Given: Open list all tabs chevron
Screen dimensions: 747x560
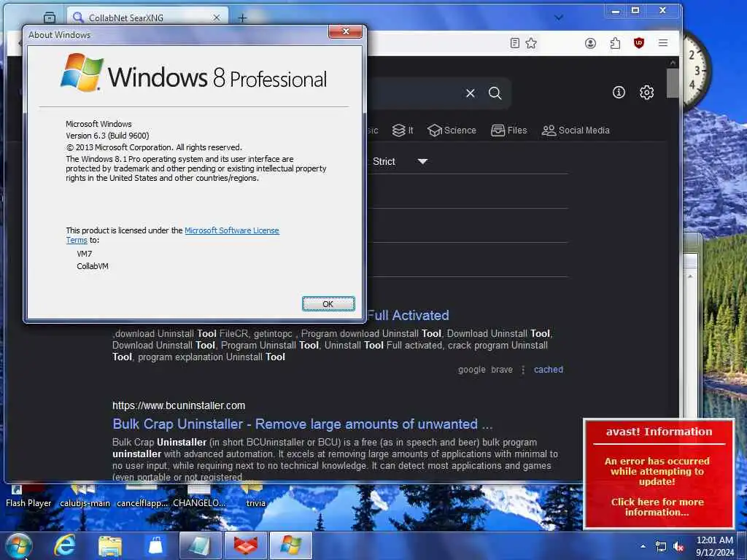Looking at the screenshot, I should (559, 17).
